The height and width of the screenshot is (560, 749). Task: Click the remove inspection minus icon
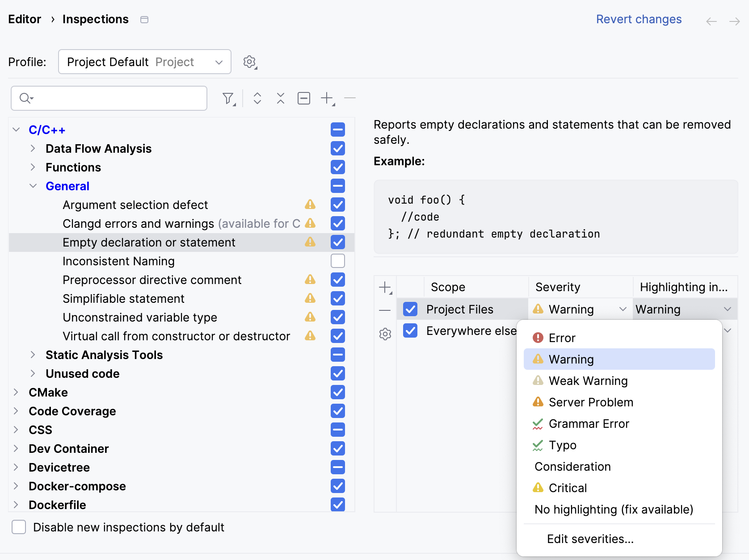coord(350,98)
